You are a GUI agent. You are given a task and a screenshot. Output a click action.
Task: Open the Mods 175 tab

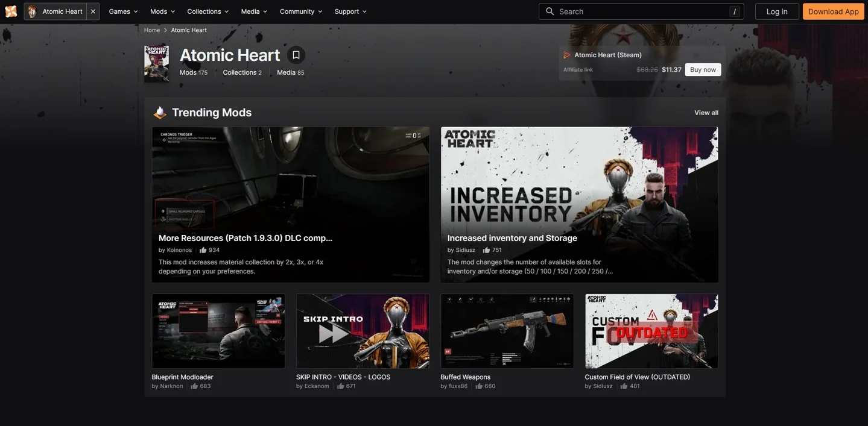click(x=194, y=72)
